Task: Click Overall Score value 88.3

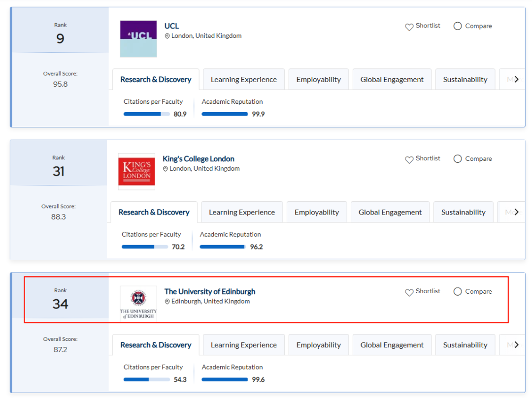Action: click(58, 217)
